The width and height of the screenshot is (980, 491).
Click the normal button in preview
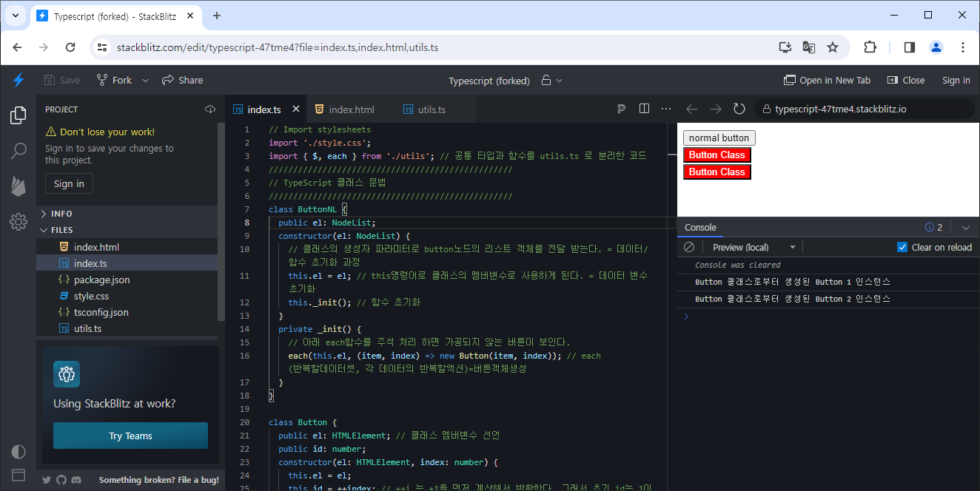pos(719,138)
